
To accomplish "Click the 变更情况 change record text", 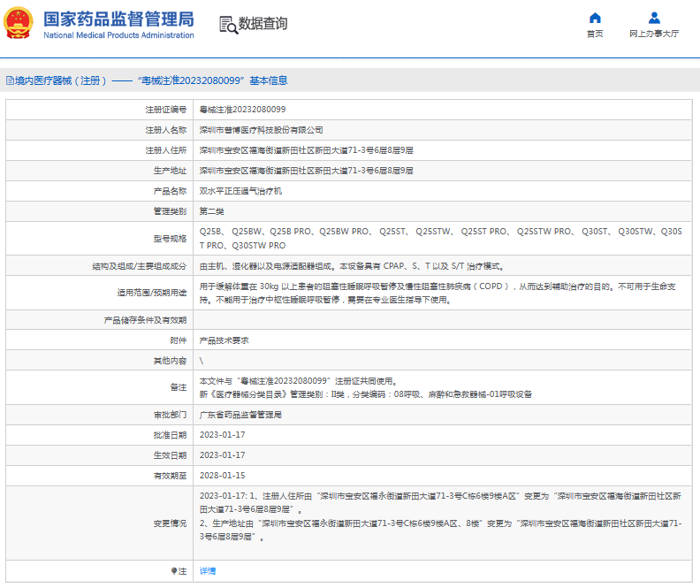I will pos(441,516).
